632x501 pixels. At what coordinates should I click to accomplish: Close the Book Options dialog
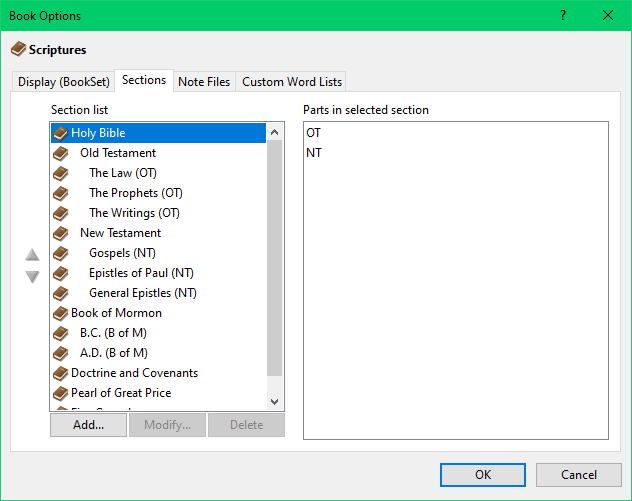coord(608,15)
